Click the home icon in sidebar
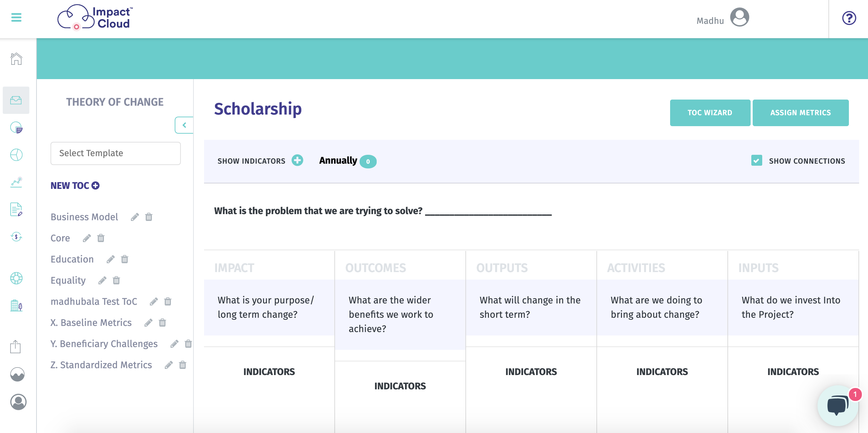The width and height of the screenshot is (868, 433). pos(16,59)
